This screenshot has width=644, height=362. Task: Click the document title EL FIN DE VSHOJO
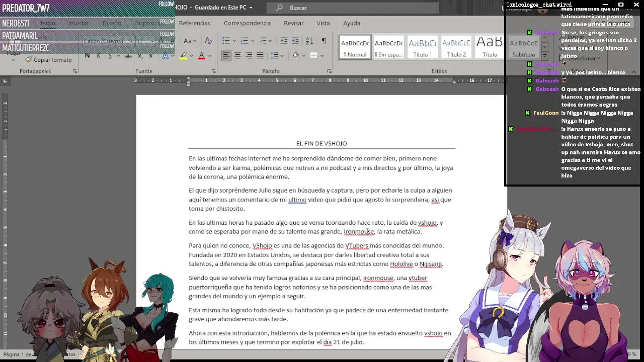pyautogui.click(x=321, y=143)
